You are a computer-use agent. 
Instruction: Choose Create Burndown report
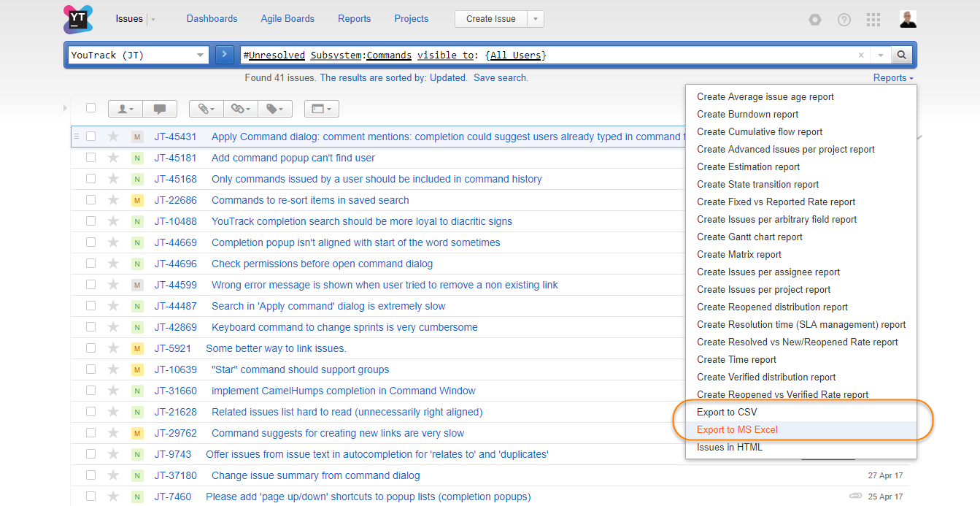[747, 115]
